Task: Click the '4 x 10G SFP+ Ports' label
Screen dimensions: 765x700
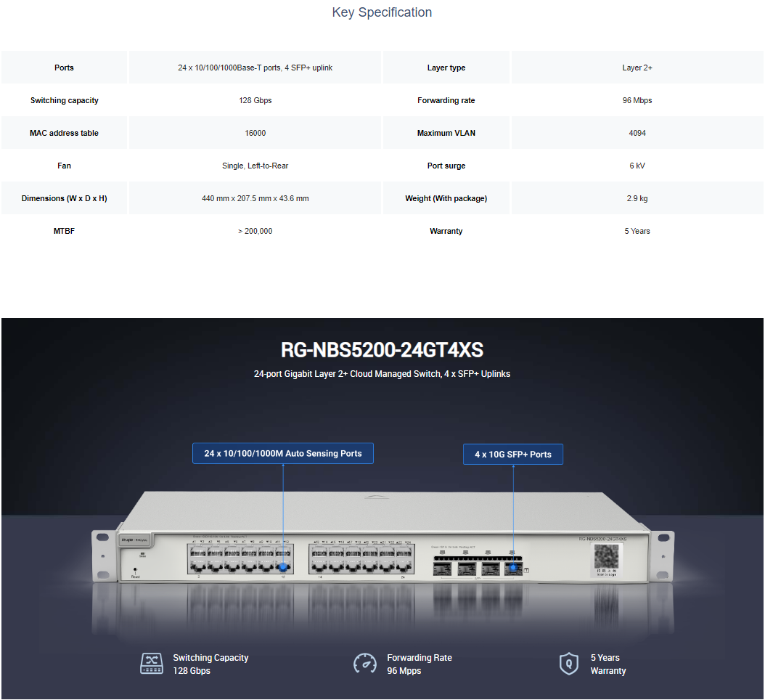Action: [513, 455]
